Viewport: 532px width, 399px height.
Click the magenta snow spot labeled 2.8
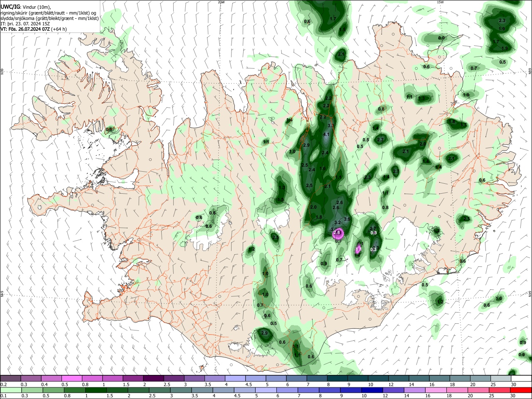click(x=337, y=233)
